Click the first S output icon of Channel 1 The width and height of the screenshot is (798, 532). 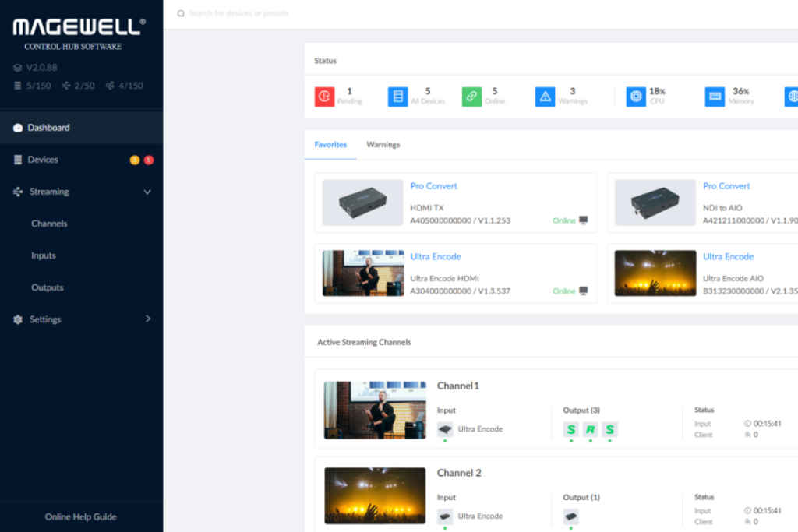tap(571, 430)
